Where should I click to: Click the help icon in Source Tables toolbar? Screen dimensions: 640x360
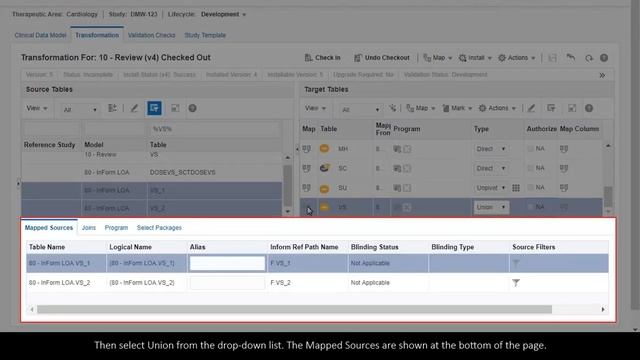click(193, 108)
